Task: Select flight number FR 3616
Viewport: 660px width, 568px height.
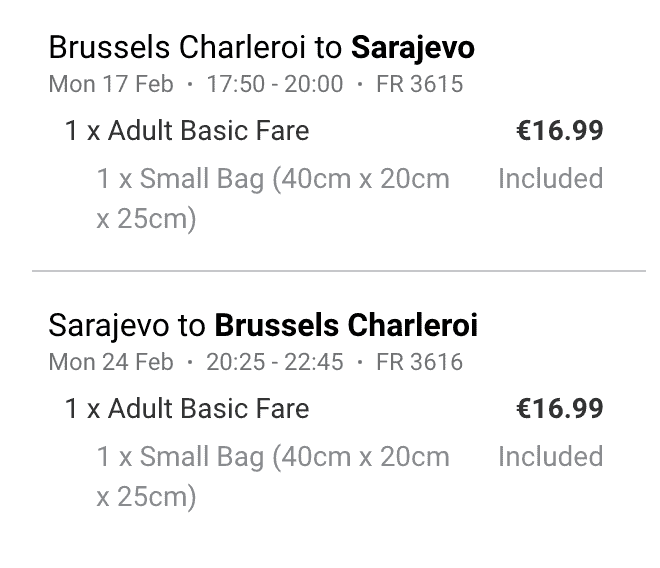Action: click(x=419, y=362)
